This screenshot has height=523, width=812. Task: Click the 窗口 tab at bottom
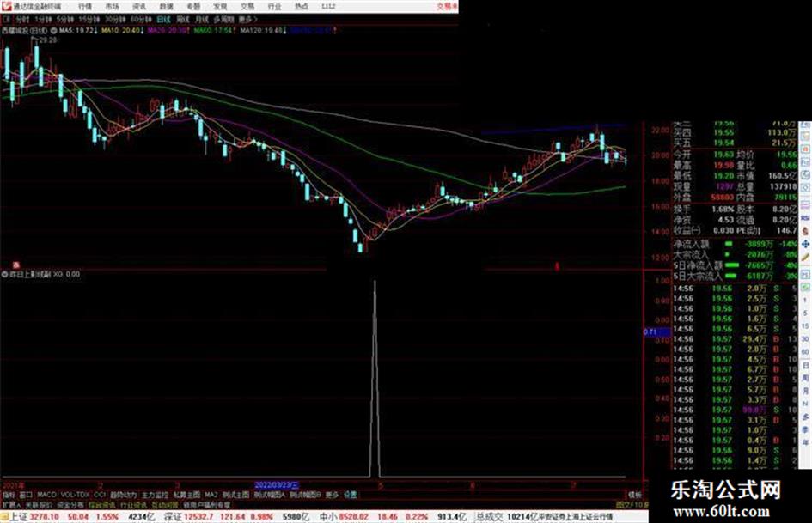point(26,495)
